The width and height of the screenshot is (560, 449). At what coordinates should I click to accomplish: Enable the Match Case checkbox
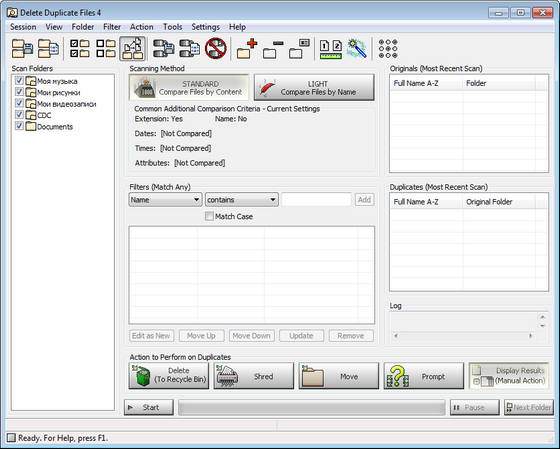pos(209,216)
